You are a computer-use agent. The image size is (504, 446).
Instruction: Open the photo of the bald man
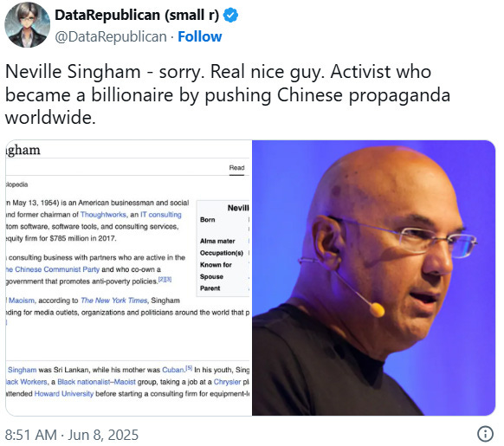pos(373,278)
